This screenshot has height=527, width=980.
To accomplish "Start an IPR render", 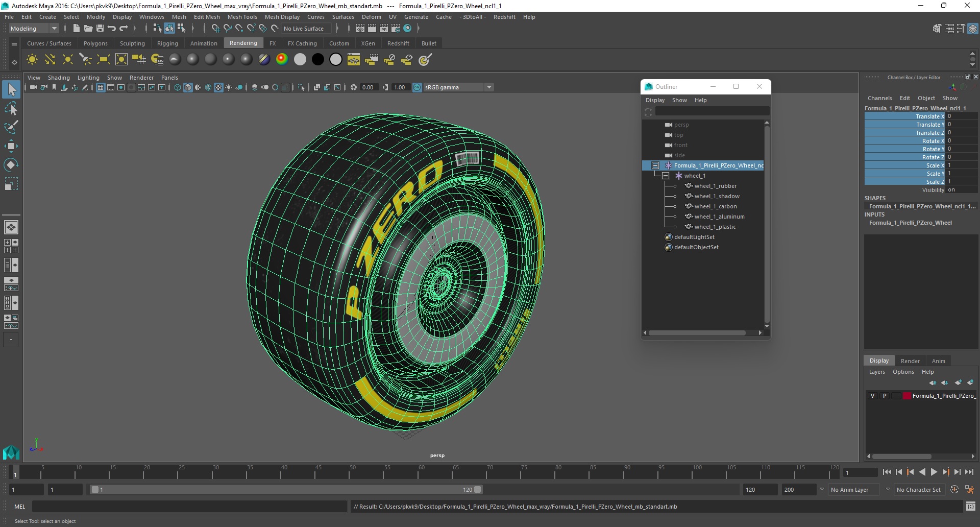I will 384,29.
